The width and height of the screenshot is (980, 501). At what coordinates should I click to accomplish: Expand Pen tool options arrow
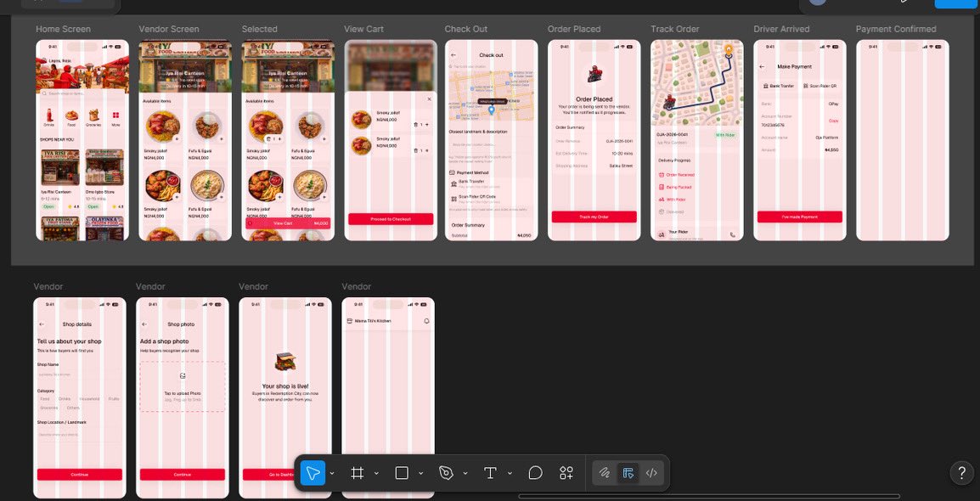tap(465, 474)
